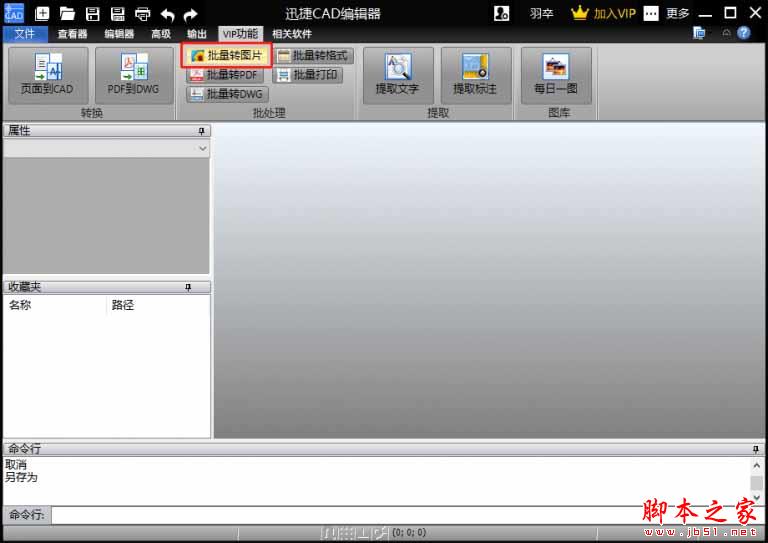Click the command log scrollbar down arrow
The image size is (768, 543).
(x=757, y=497)
